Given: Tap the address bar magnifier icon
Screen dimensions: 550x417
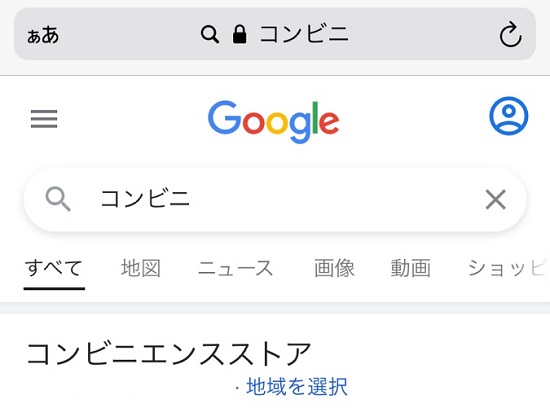Looking at the screenshot, I should tap(210, 34).
